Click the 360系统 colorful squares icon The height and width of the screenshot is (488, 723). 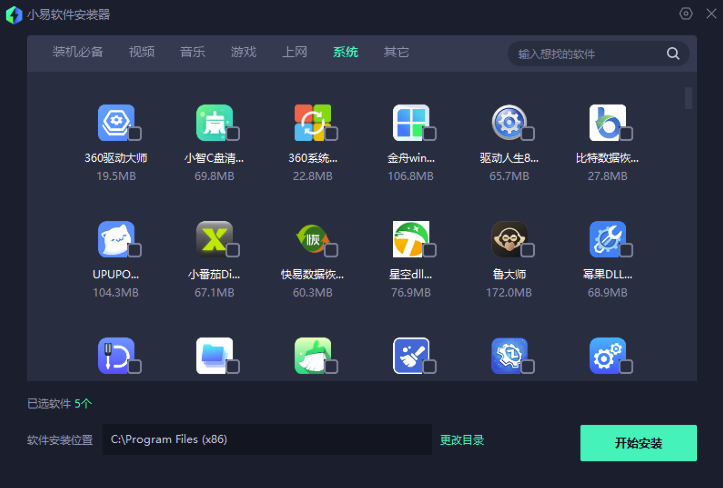[x=313, y=123]
